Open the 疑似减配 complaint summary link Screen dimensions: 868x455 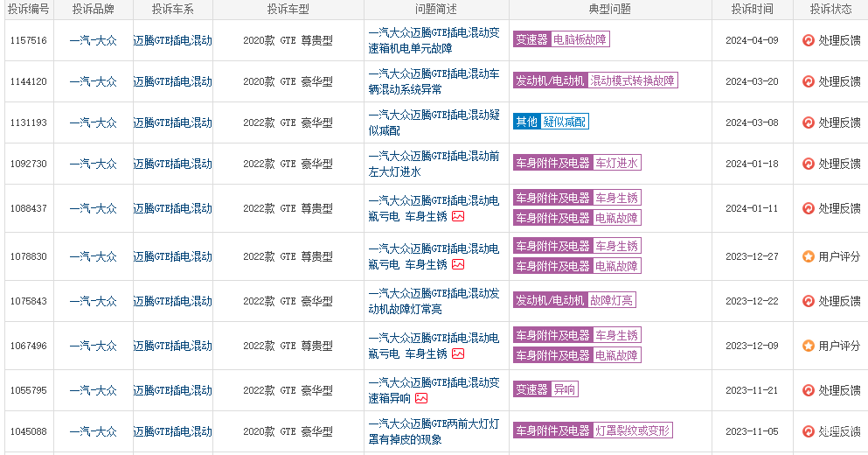pyautogui.click(x=434, y=122)
